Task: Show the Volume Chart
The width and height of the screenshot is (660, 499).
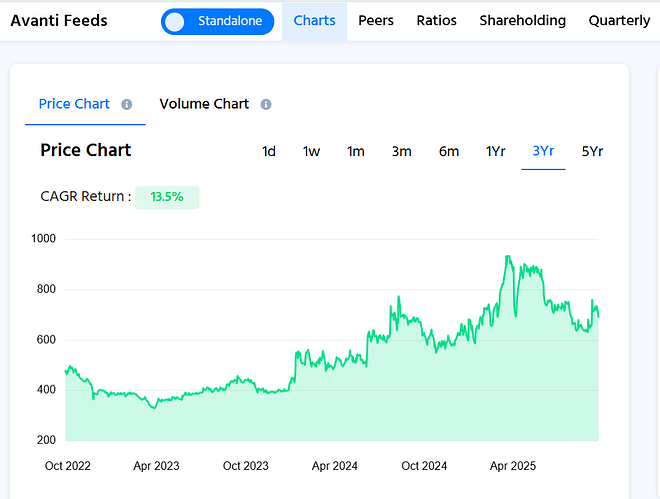Action: 204,104
